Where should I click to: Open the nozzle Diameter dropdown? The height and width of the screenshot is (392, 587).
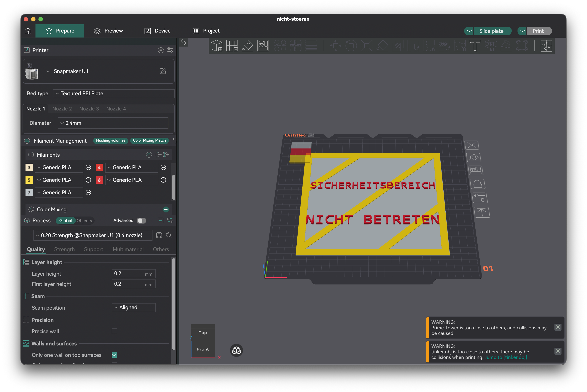[x=113, y=123]
